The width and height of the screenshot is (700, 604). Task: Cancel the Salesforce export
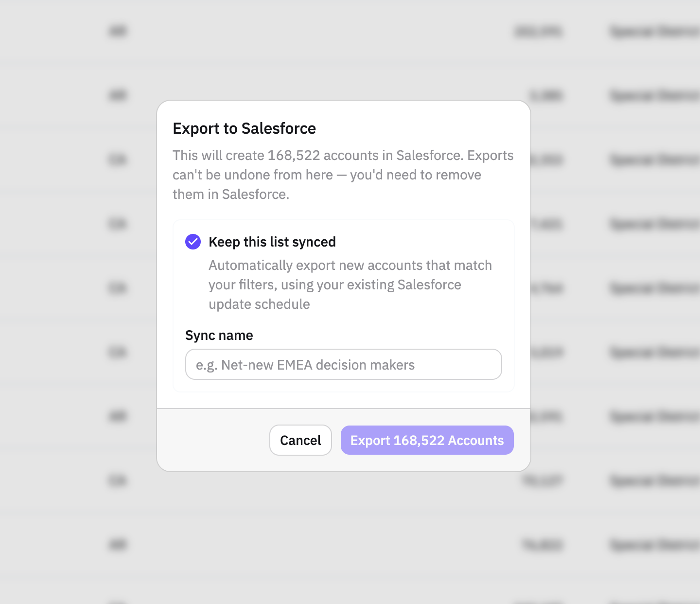300,440
